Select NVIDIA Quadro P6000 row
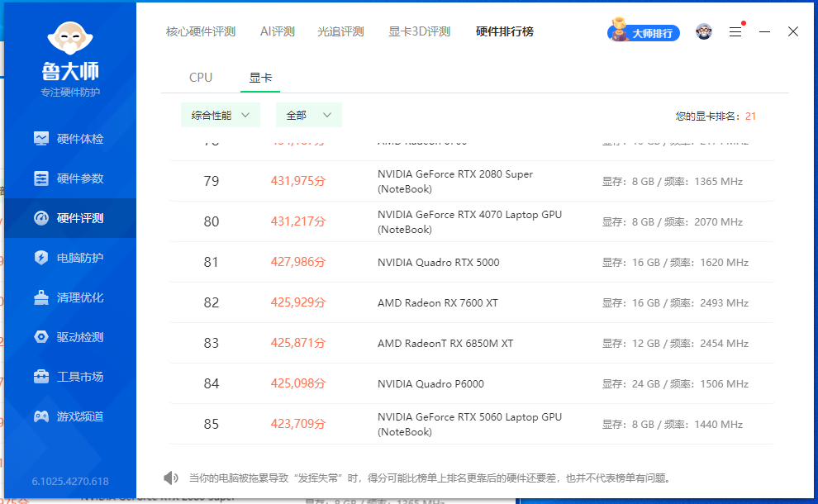Image resolution: width=818 pixels, height=504 pixels. click(x=472, y=383)
